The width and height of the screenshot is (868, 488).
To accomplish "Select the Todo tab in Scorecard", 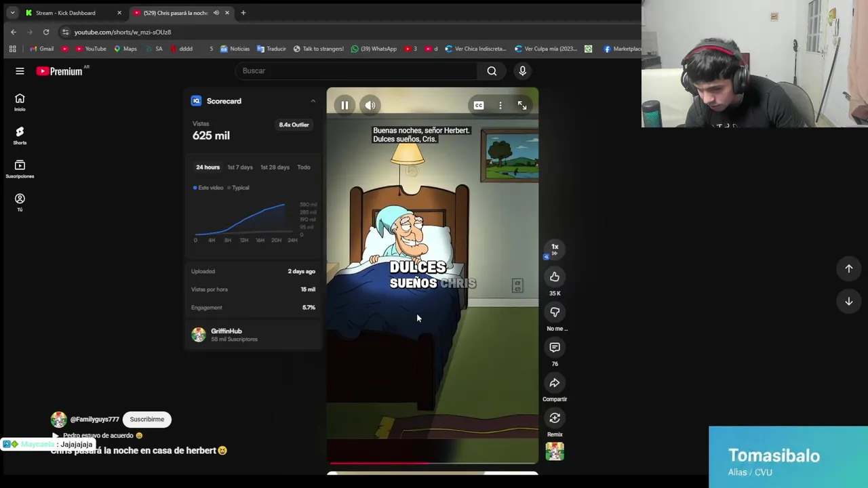I will point(304,167).
